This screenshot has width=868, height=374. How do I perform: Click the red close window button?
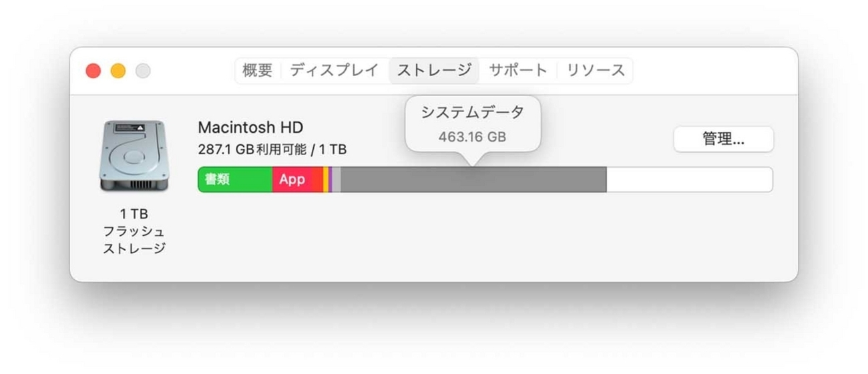click(x=93, y=71)
